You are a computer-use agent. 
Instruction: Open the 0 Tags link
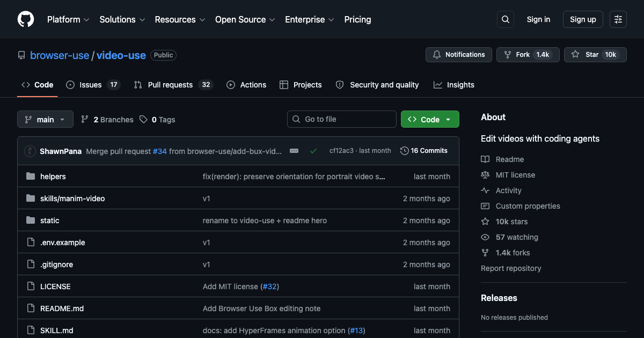pos(157,120)
